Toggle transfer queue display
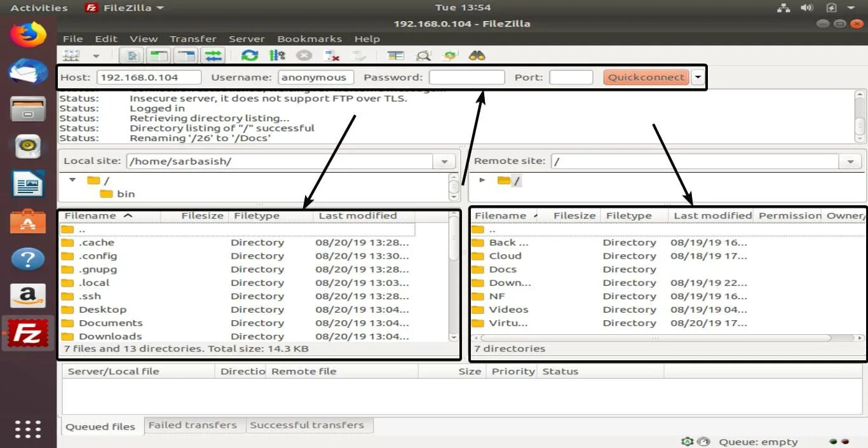 tap(213, 56)
